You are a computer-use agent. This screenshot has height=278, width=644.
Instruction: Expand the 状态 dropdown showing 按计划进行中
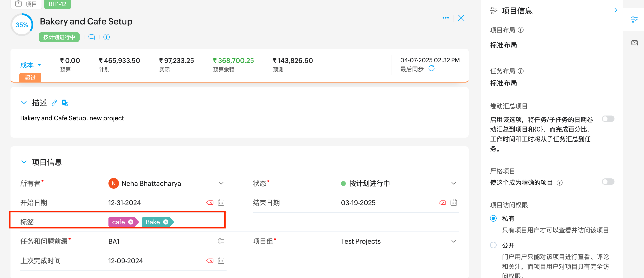[x=454, y=183]
